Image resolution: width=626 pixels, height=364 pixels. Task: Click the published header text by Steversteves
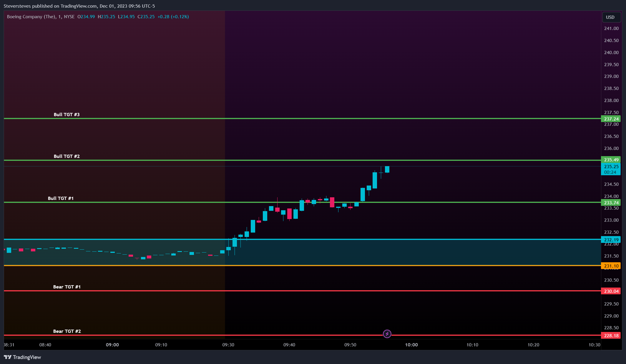(79, 6)
